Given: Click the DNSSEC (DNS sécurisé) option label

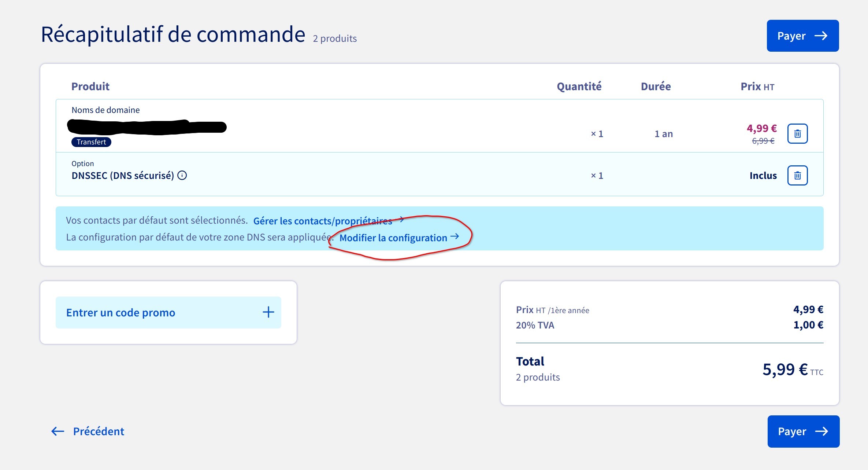Looking at the screenshot, I should point(123,176).
